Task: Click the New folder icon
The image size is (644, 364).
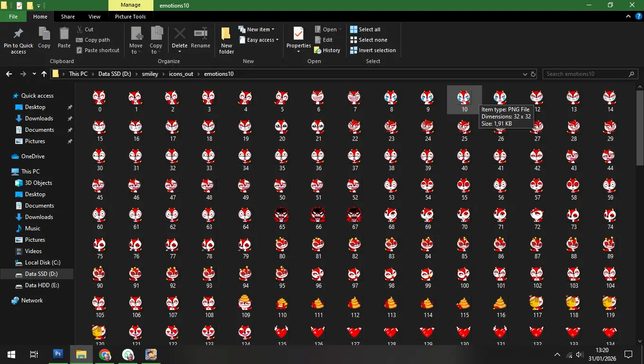Action: point(226,34)
